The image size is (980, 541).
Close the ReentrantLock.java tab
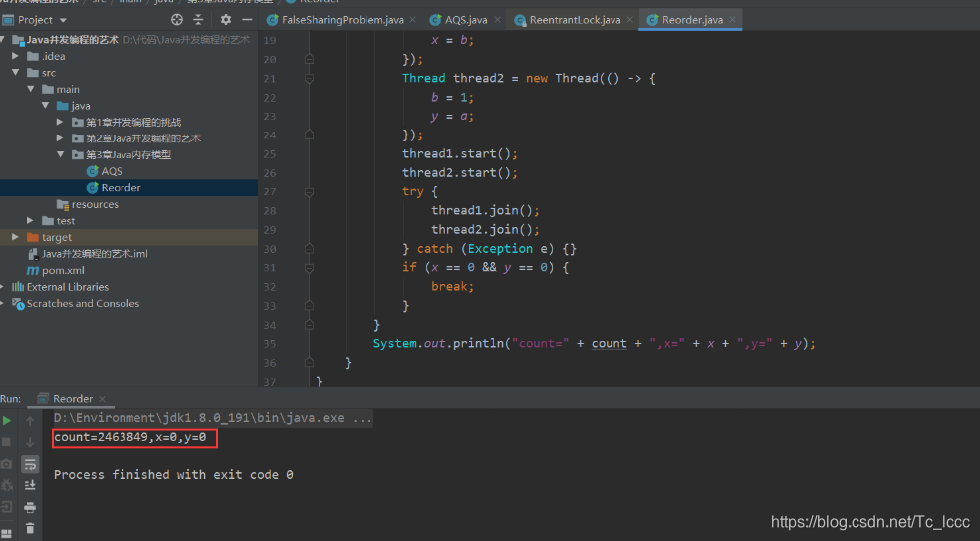coord(630,20)
